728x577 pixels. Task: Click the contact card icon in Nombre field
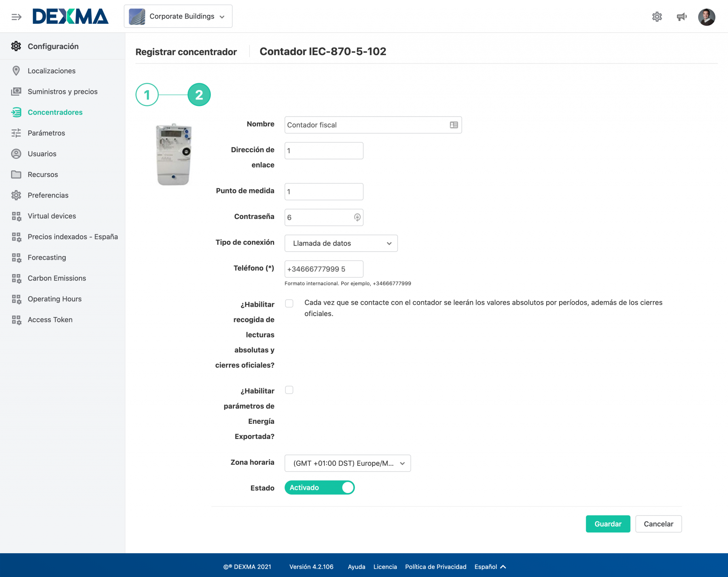pos(454,125)
